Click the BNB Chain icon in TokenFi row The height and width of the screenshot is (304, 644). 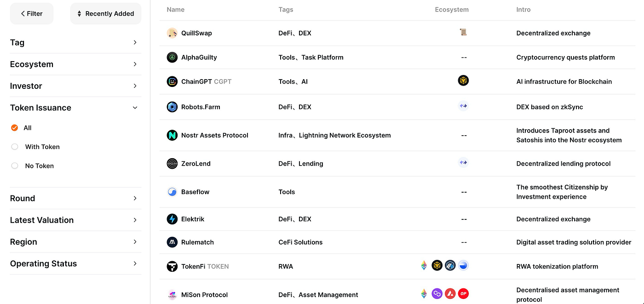tap(437, 265)
